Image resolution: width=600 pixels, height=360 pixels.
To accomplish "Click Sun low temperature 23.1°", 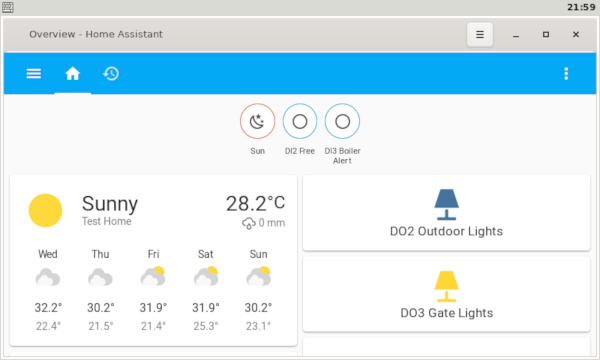I will pos(258,326).
